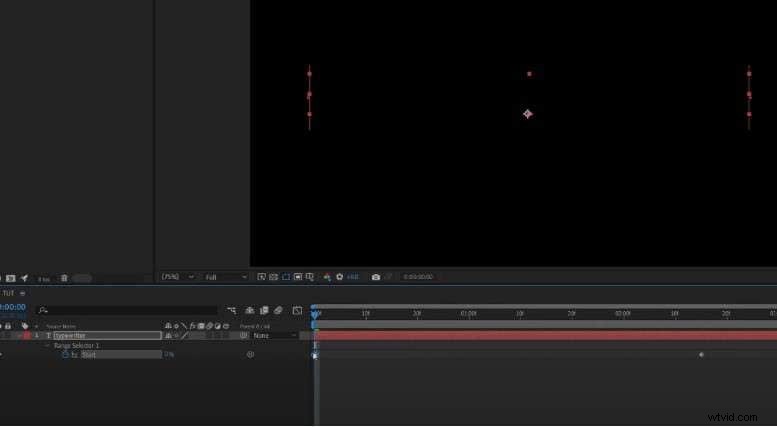Click the red typewriter layer duration bar

tap(545, 335)
